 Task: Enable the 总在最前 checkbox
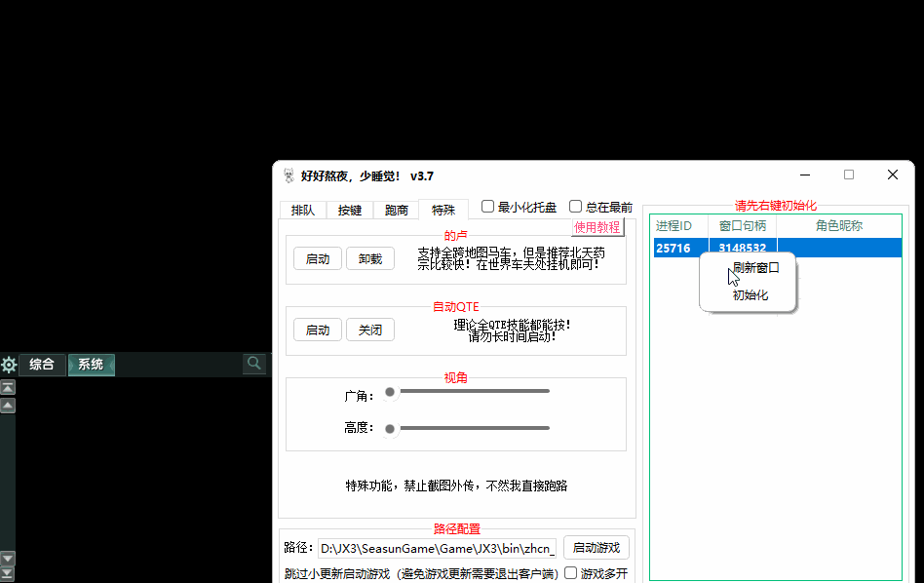575,207
